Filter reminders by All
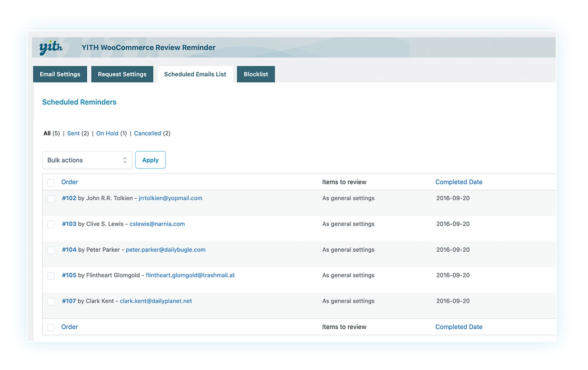This screenshot has height=370, width=588. [47, 133]
